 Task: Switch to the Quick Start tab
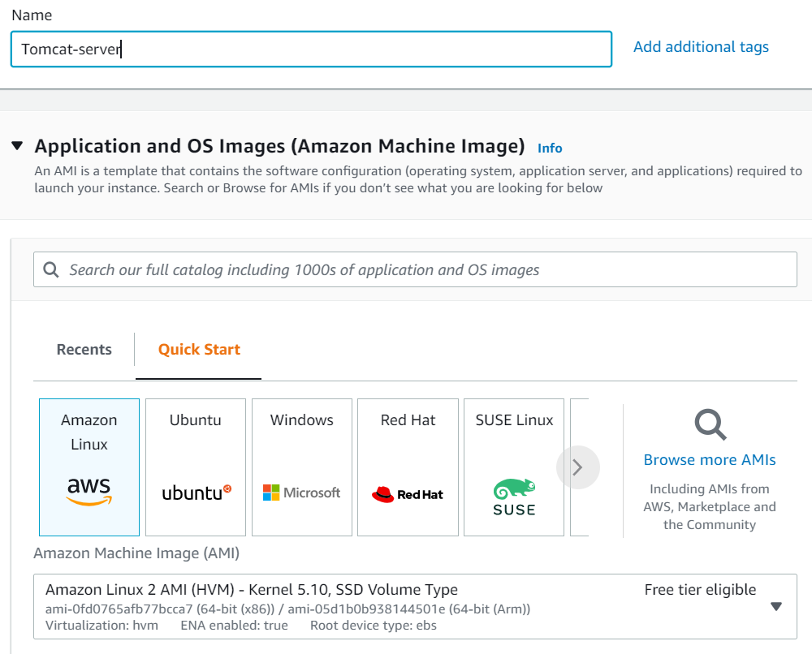pos(199,349)
